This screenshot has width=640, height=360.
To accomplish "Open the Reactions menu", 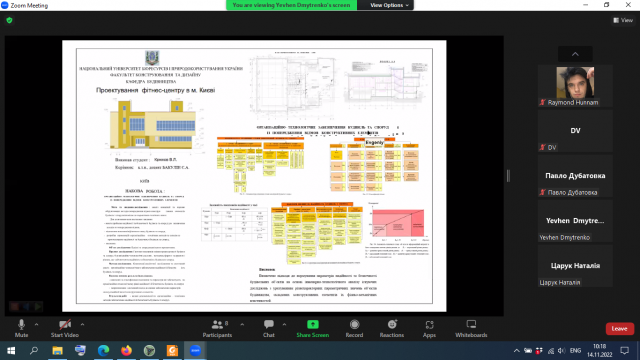I will point(392,328).
